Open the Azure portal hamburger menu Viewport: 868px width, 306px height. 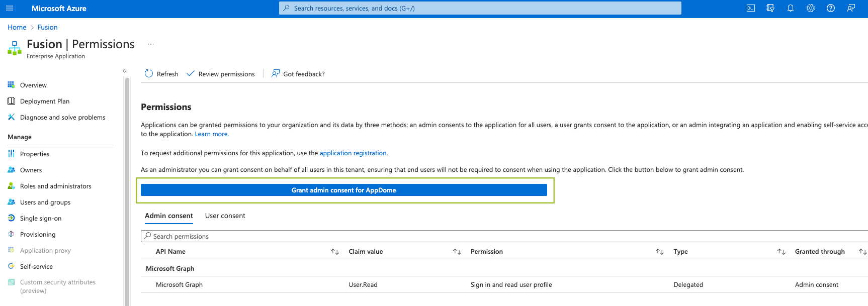tap(10, 9)
